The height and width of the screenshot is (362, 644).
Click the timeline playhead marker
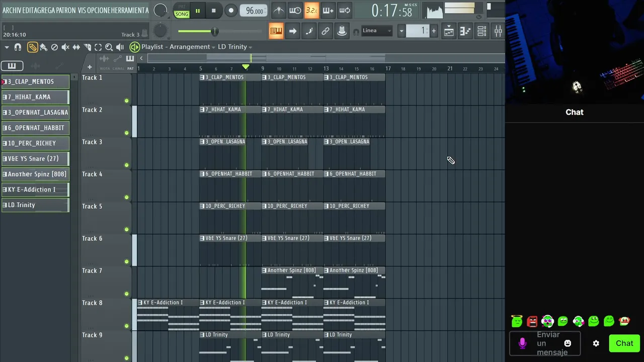[246, 67]
